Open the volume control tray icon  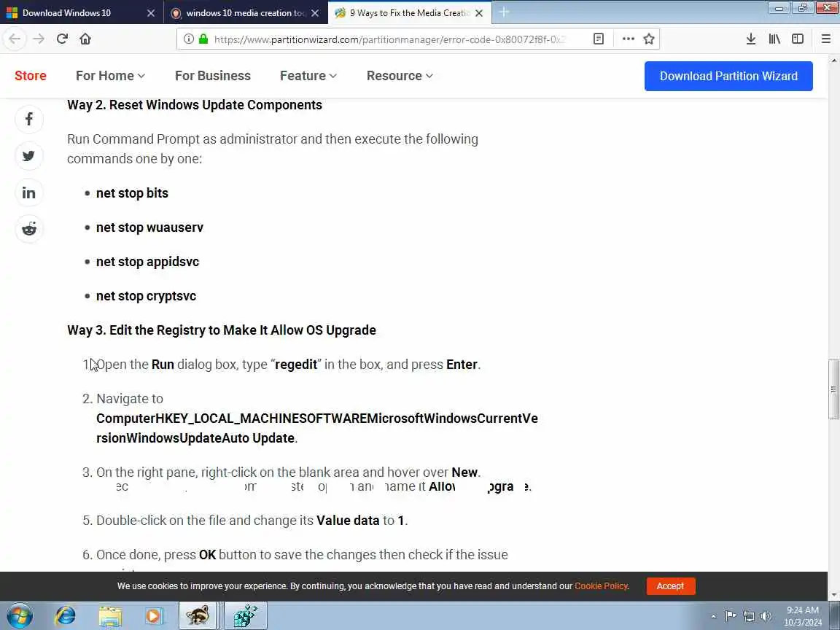tap(766, 617)
